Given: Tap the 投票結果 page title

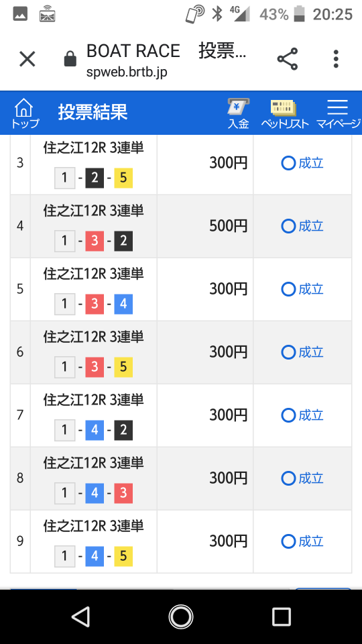Looking at the screenshot, I should 93,112.
